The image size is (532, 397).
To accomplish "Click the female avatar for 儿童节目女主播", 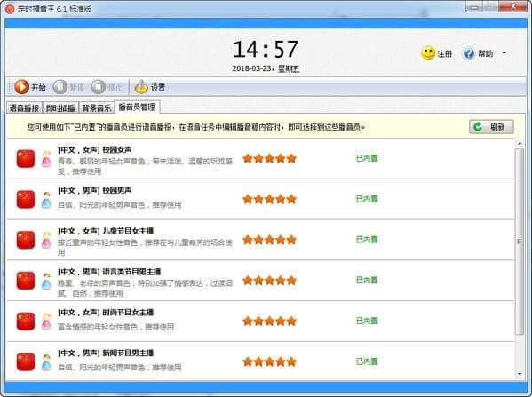I will pos(46,240).
